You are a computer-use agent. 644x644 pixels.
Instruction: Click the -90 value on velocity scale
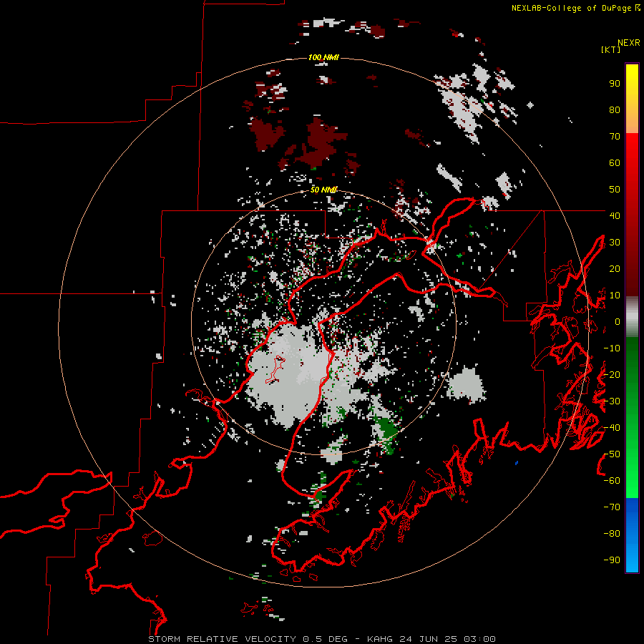(612, 560)
